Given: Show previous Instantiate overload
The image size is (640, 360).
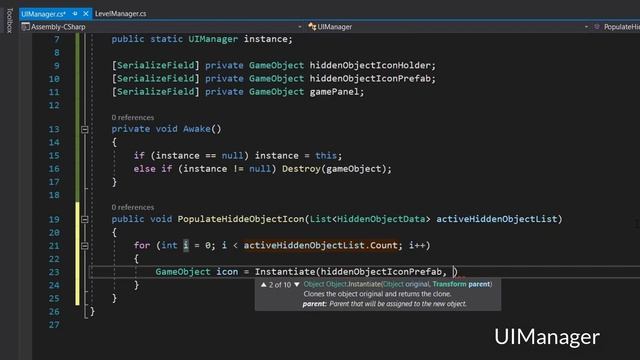Looking at the screenshot, I should pyautogui.click(x=263, y=284).
